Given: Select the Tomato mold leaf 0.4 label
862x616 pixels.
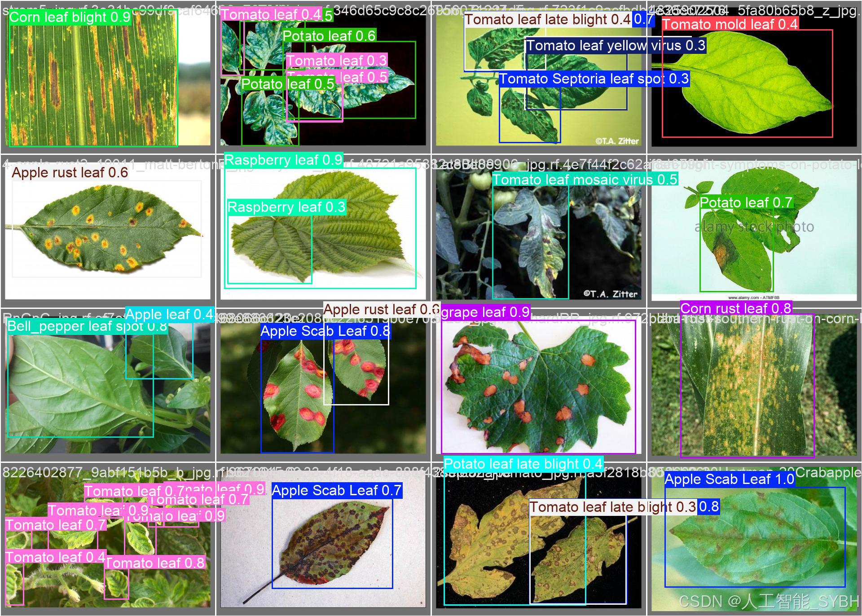Looking at the screenshot, I should coord(730,24).
